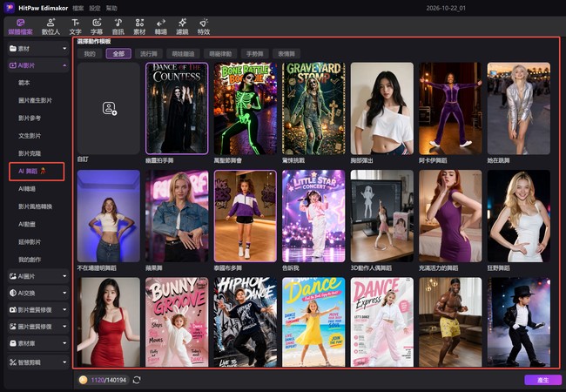
Task: Click the 1120/140194 credits counter
Action: (108, 380)
